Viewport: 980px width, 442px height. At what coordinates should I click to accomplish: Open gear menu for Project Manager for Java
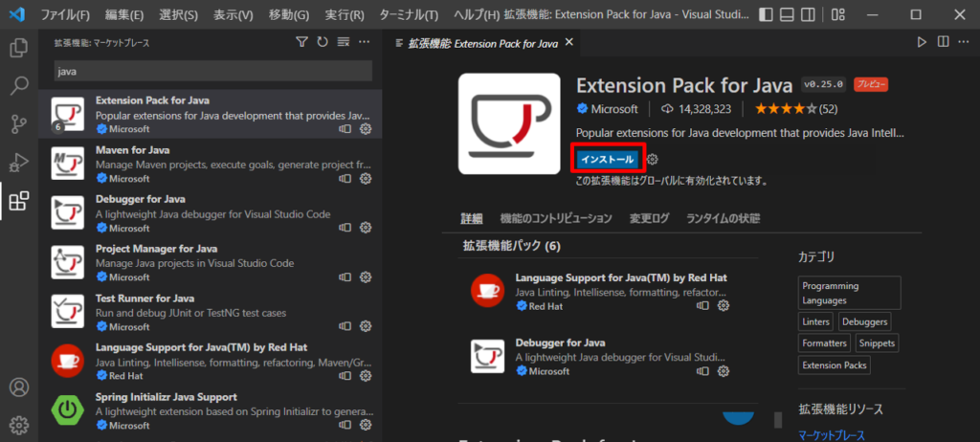pyautogui.click(x=367, y=276)
